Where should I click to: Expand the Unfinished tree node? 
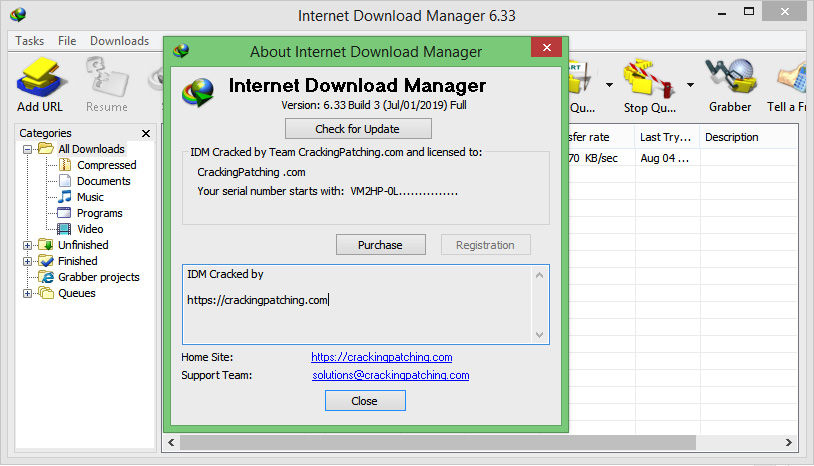pyautogui.click(x=28, y=245)
